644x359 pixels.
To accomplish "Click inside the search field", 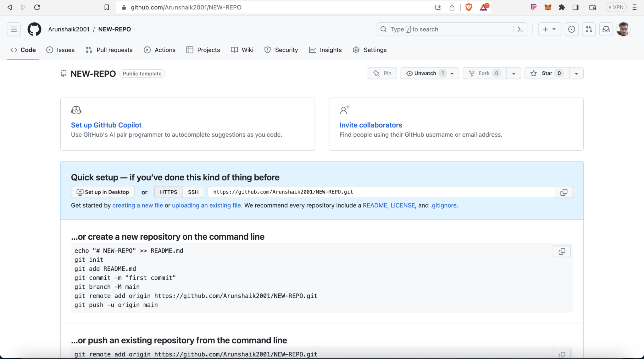I will pos(440,29).
